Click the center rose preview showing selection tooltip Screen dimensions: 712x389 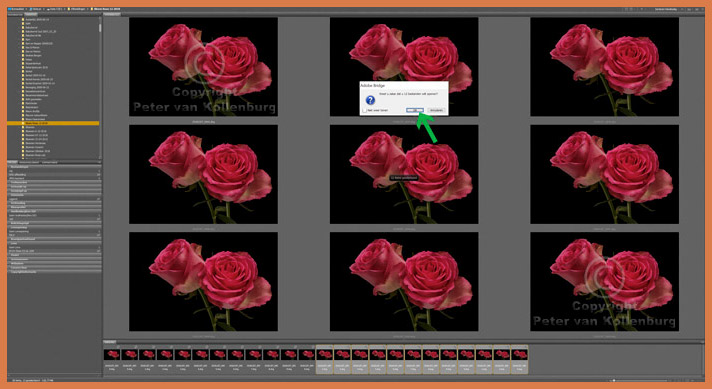point(404,174)
